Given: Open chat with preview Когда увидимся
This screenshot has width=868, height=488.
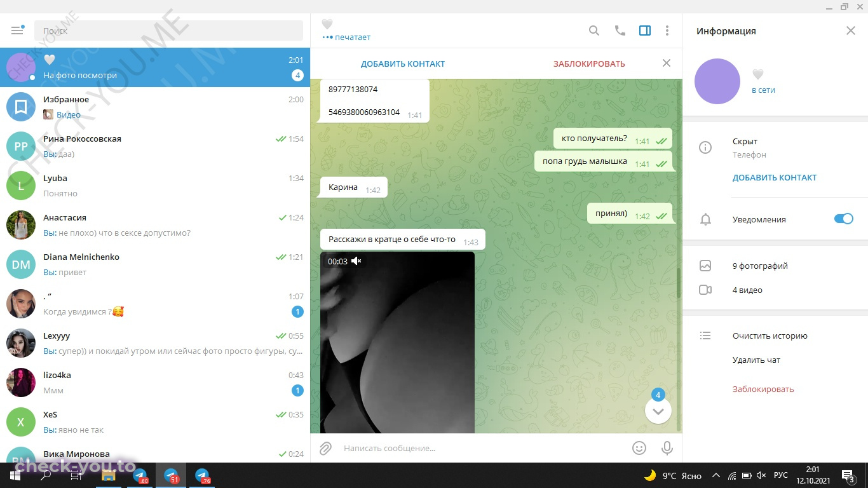Looking at the screenshot, I should click(155, 304).
